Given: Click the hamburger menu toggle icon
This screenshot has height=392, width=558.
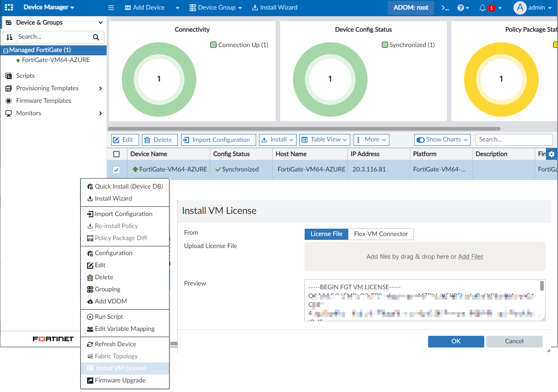Looking at the screenshot, I should point(111,7).
